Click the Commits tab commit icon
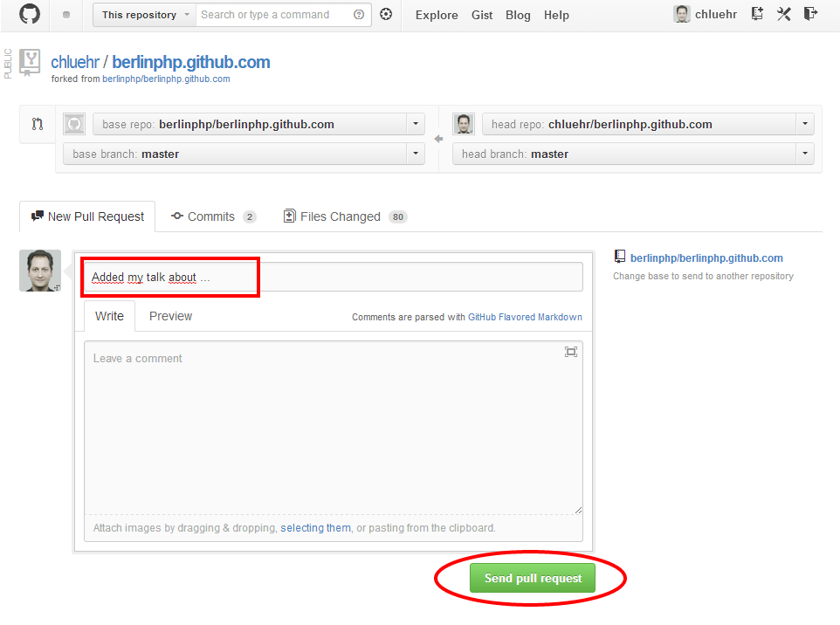The width and height of the screenshot is (840, 625). [x=177, y=216]
